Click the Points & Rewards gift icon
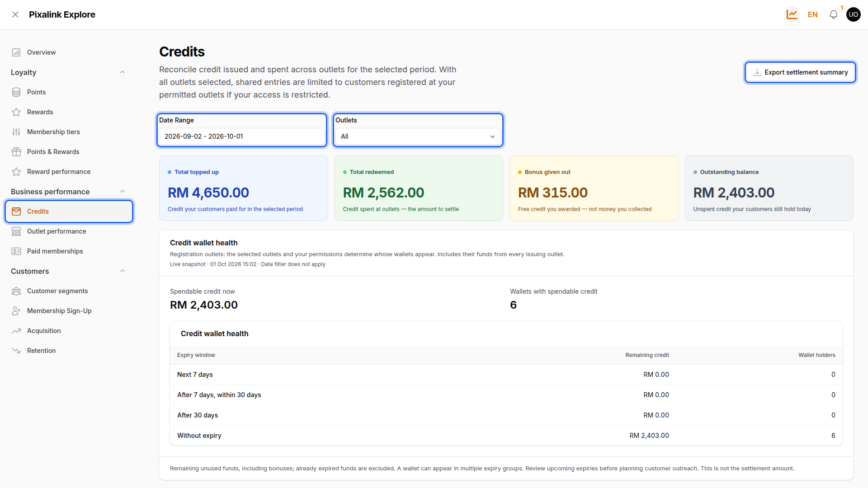Screen dimensions: 868x488 click(16, 152)
